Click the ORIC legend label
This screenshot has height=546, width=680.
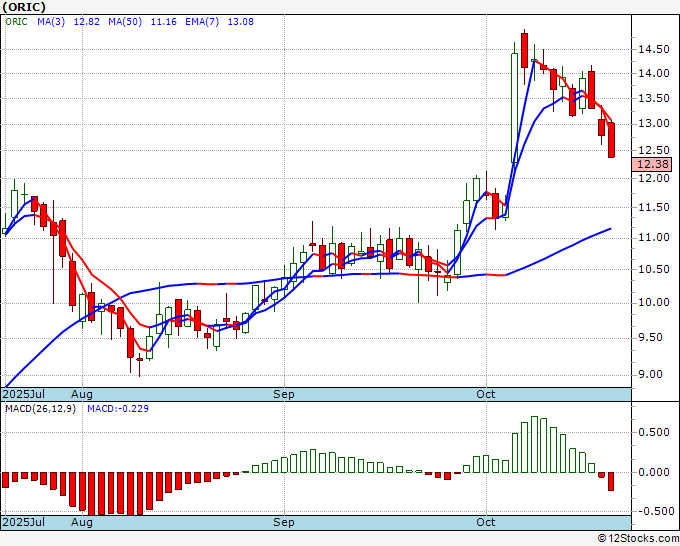click(x=16, y=22)
